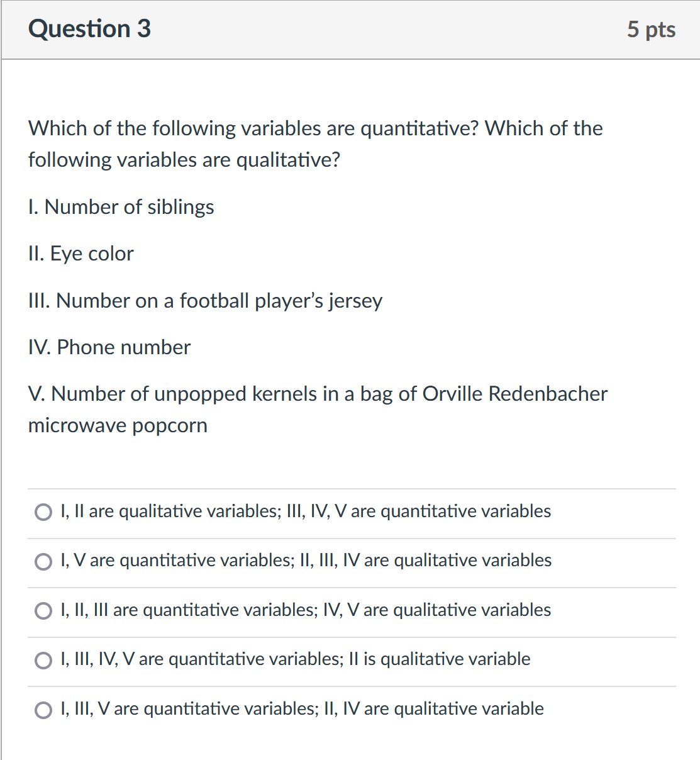Click the '5 pts' label

[x=652, y=29]
